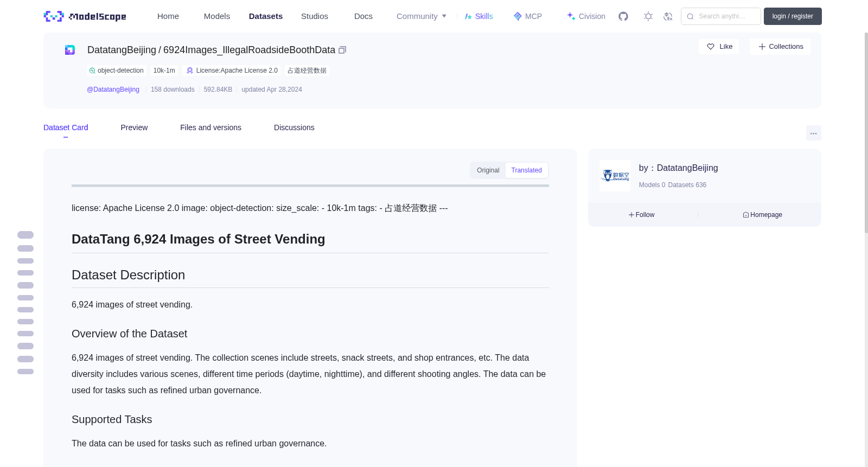Open the three-dots more options button

814,133
